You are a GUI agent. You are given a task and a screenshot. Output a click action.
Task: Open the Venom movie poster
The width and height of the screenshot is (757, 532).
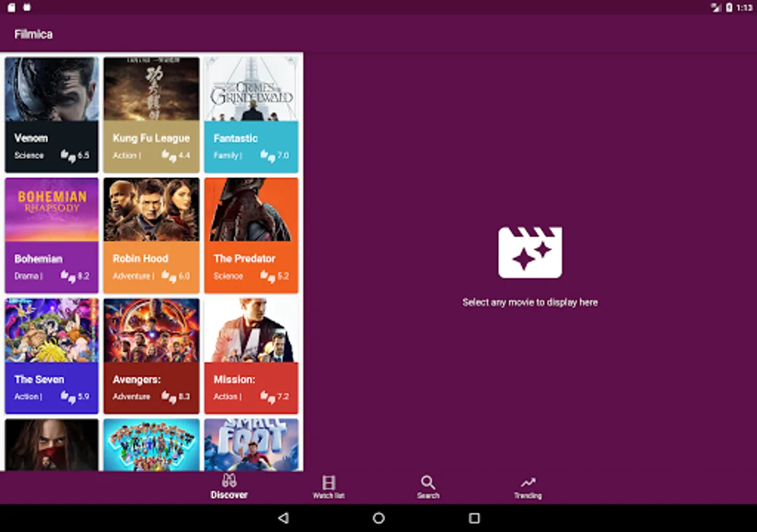[x=52, y=89]
